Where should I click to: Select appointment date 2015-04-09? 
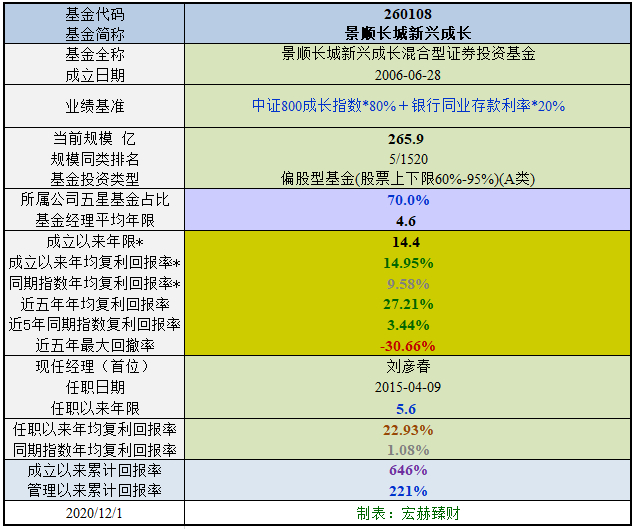tap(408, 387)
